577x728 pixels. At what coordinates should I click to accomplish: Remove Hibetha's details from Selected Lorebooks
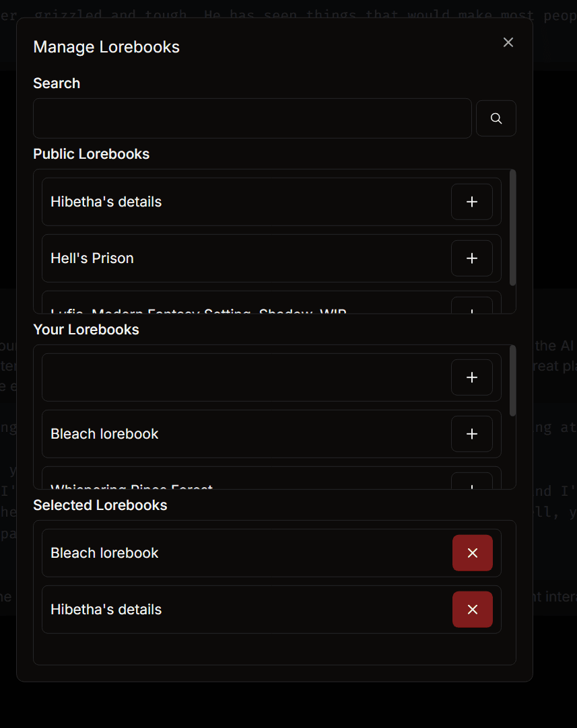tap(473, 610)
